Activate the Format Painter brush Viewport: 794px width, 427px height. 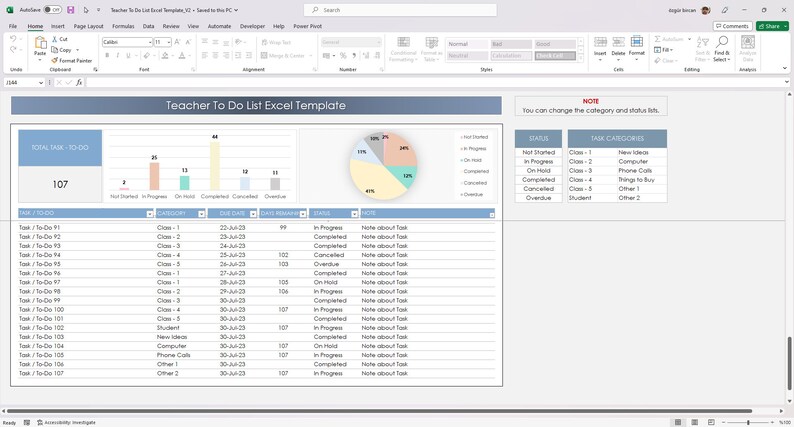pyautogui.click(x=55, y=60)
